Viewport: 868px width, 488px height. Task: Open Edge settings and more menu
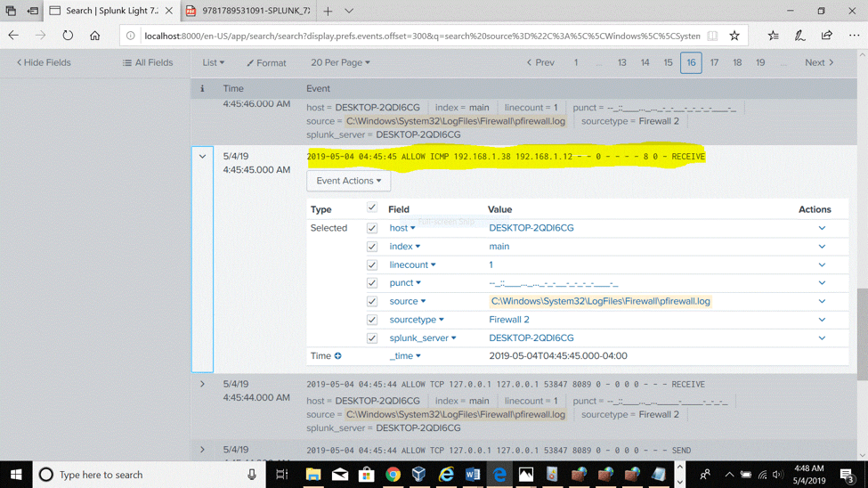(854, 36)
